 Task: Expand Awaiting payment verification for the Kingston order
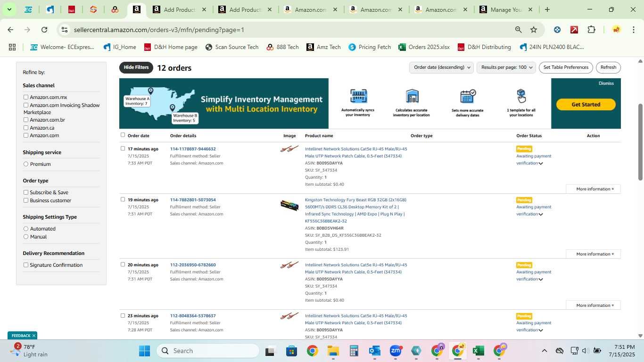pyautogui.click(x=541, y=214)
